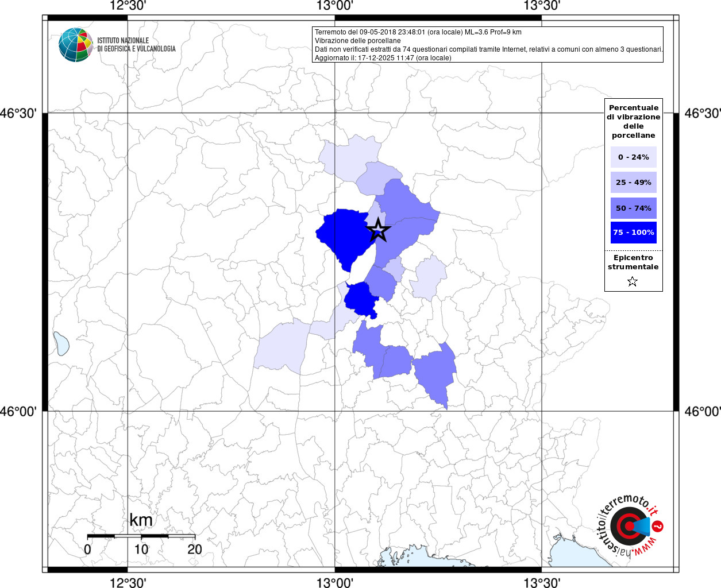Viewport: 721px width, 588px height.
Task: Click the INGV globe logo icon
Action: 76,45
